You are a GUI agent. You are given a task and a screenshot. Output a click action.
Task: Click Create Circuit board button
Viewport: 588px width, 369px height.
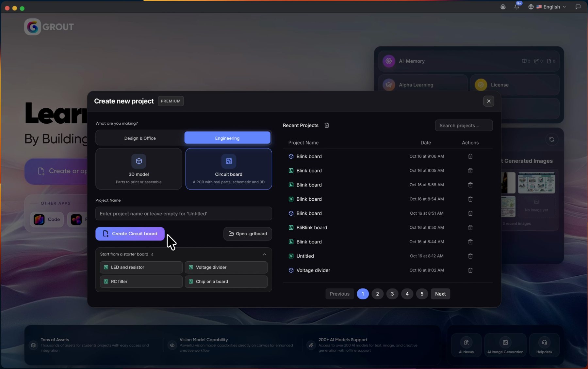(x=130, y=234)
